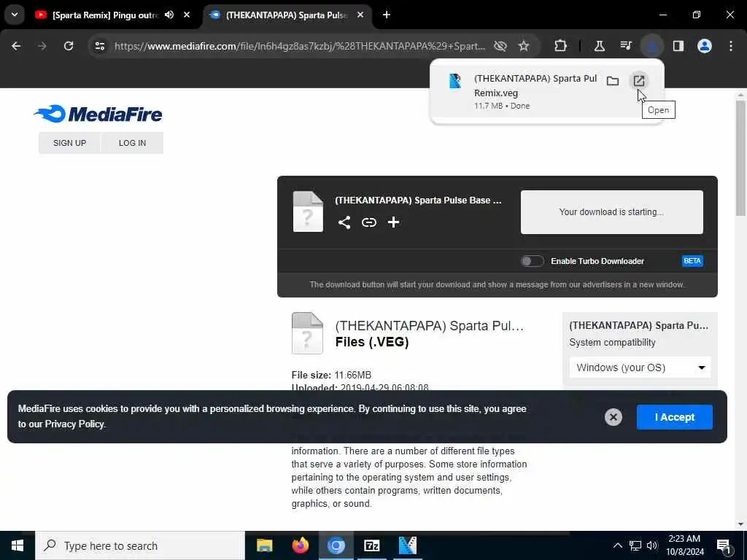This screenshot has height=560, width=747.
Task: Open the Windows Start menu
Action: (x=18, y=545)
